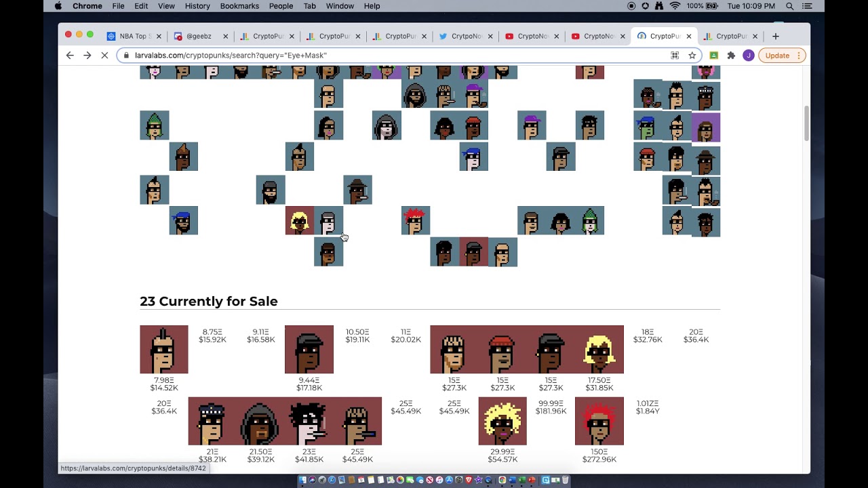Open the red-haired punk priced 150Ξ

599,422
